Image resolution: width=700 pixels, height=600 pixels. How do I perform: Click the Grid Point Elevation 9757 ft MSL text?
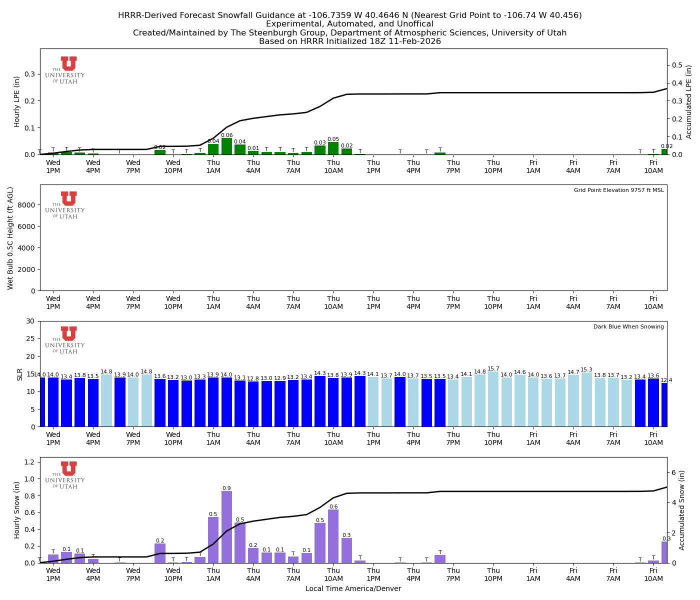[x=618, y=190]
